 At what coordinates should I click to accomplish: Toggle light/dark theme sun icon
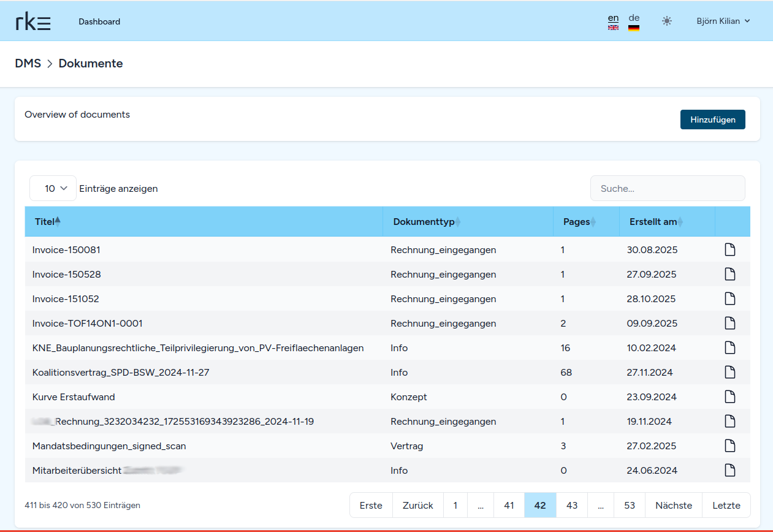(667, 21)
